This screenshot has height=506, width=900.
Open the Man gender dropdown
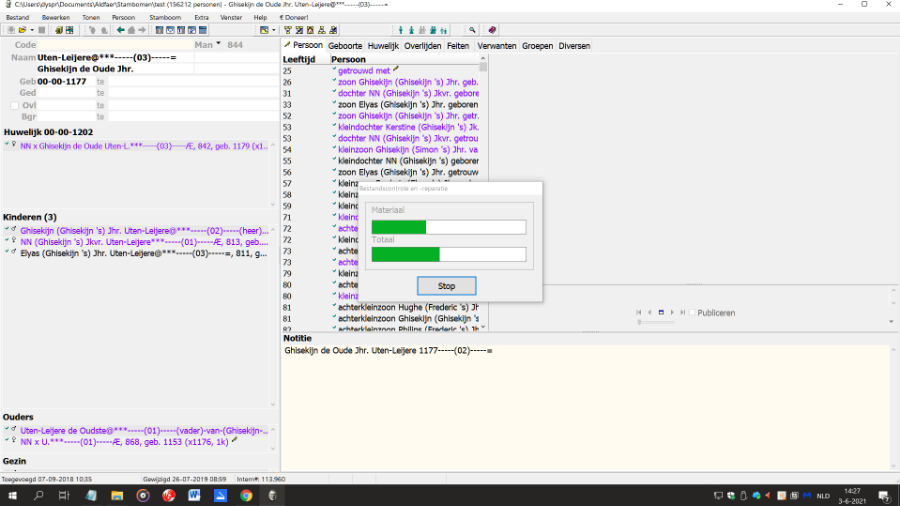click(208, 45)
